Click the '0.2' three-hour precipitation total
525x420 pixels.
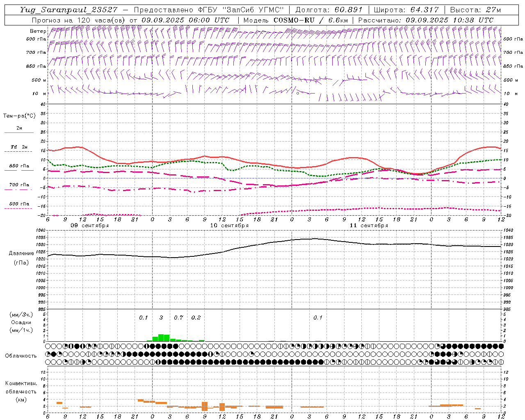click(x=196, y=317)
